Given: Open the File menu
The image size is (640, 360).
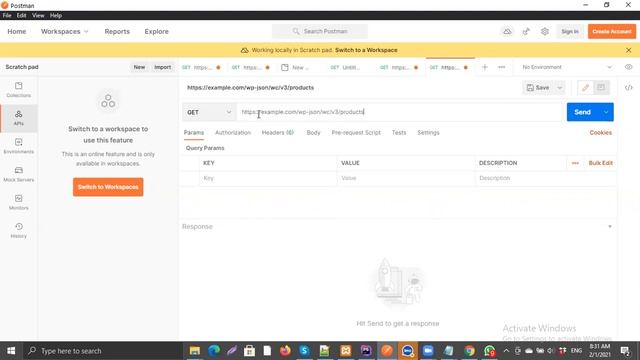Looking at the screenshot, I should [x=7, y=16].
